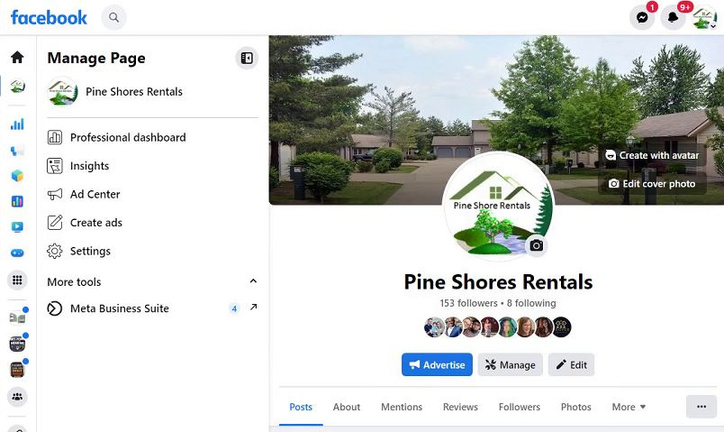Open the Facebook search icon
The height and width of the screenshot is (432, 724).
coord(114,18)
